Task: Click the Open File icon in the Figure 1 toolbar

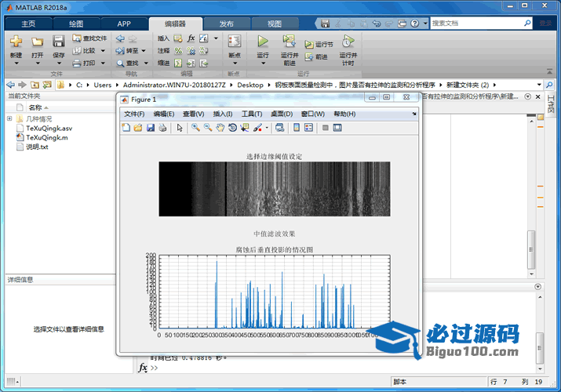Action: click(138, 128)
